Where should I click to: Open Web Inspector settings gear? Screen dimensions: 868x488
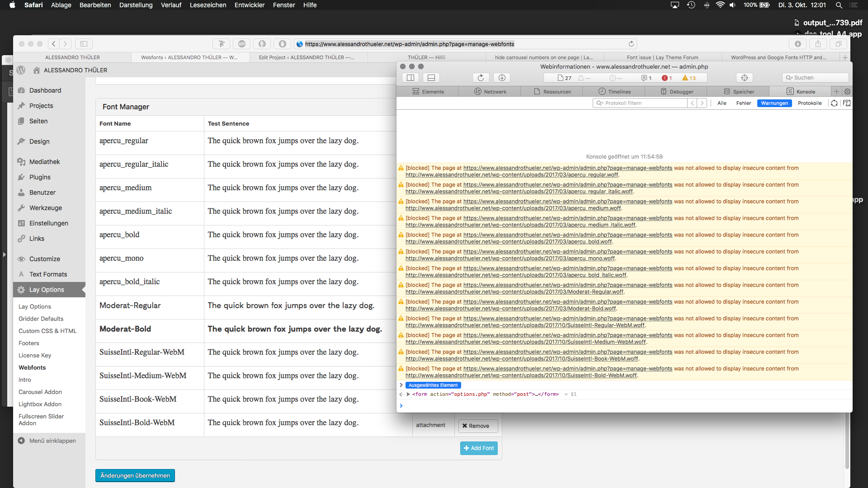[847, 91]
